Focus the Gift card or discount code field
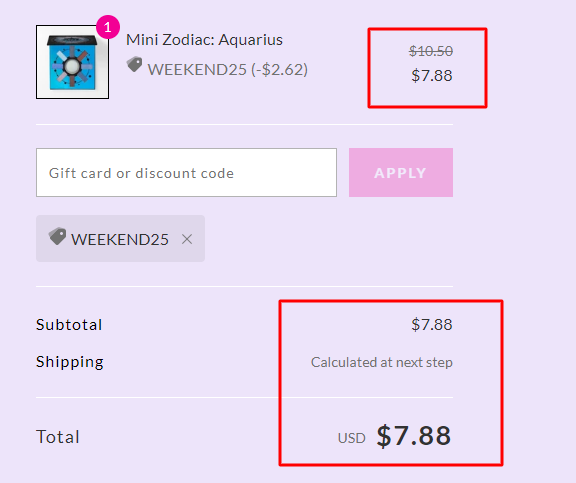The width and height of the screenshot is (576, 483). click(186, 173)
